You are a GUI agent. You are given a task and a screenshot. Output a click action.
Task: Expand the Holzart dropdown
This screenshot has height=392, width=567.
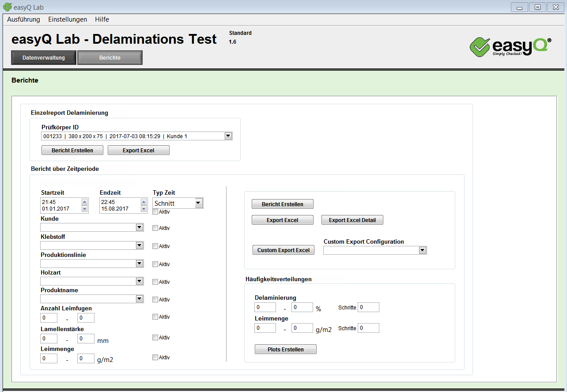140,281
